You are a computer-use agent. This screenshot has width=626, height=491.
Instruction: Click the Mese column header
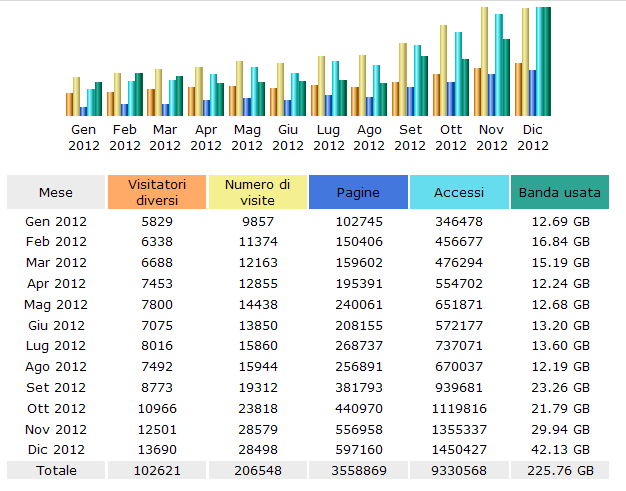pyautogui.click(x=56, y=192)
